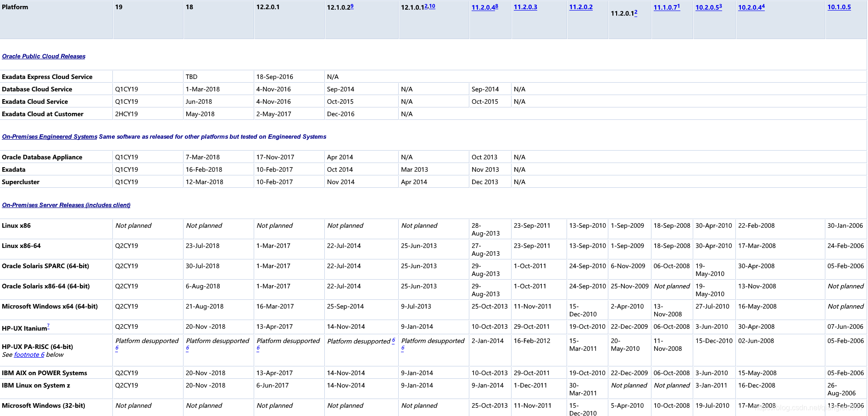Follow the 11.1.0.7 version header link
868x416 pixels.
(665, 7)
